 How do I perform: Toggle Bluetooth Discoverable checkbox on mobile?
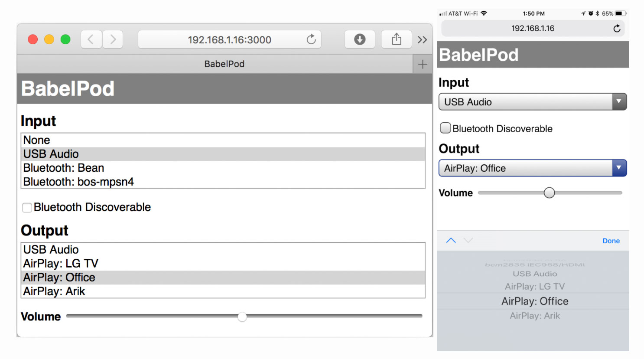(x=445, y=128)
